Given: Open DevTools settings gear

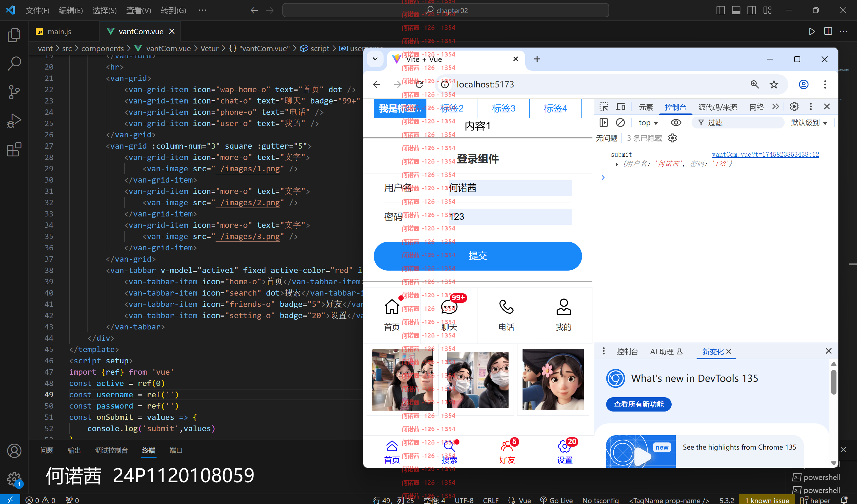Looking at the screenshot, I should tap(794, 107).
